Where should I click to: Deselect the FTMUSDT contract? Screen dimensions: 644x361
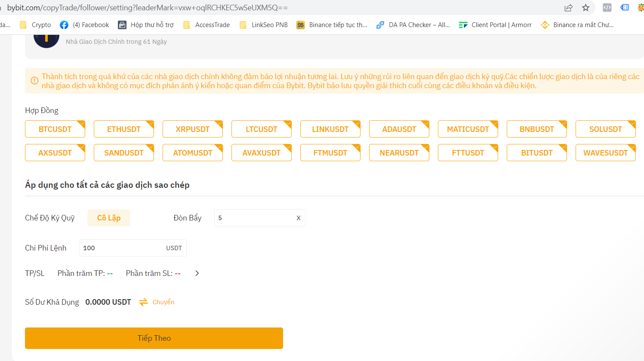(x=330, y=153)
